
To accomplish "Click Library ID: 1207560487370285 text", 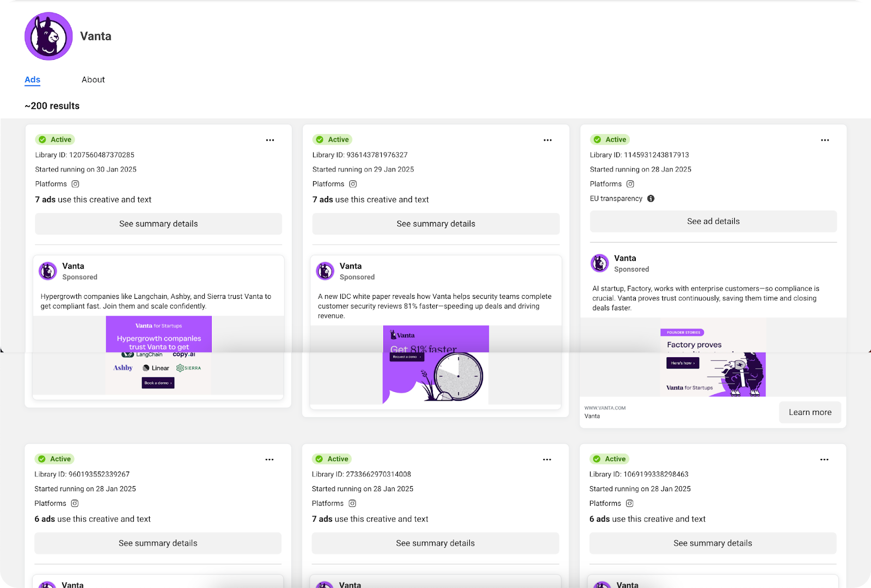I will [x=85, y=155].
